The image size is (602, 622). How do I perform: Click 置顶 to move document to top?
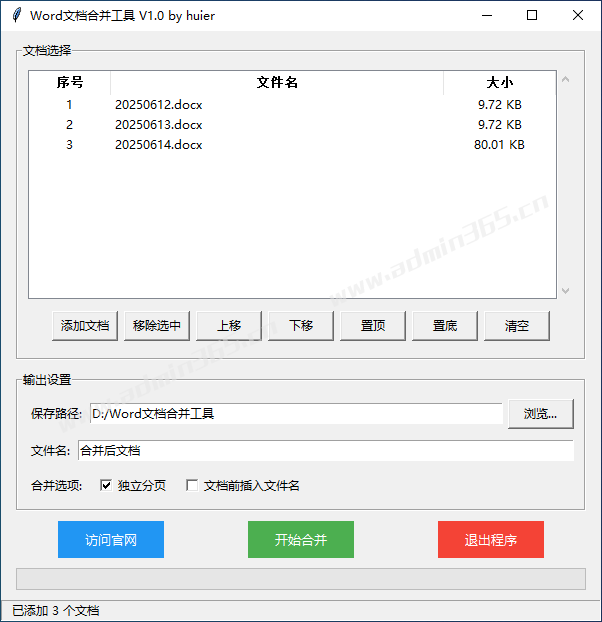(373, 326)
